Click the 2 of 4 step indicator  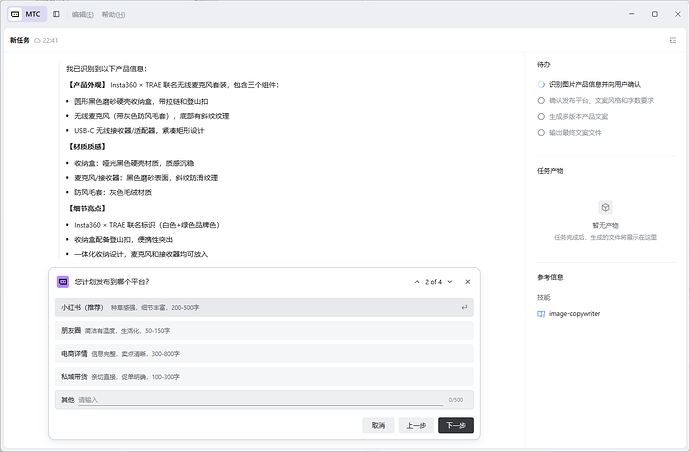pos(433,282)
